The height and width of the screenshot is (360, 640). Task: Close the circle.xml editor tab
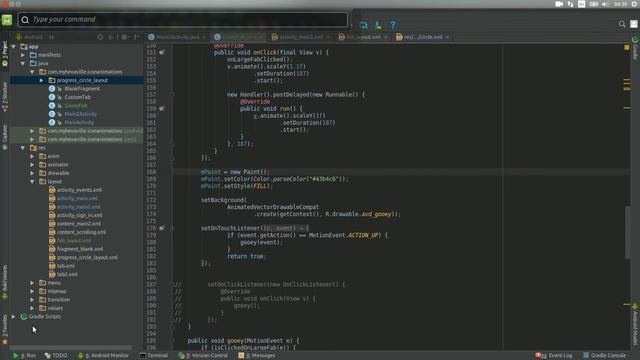[447, 37]
